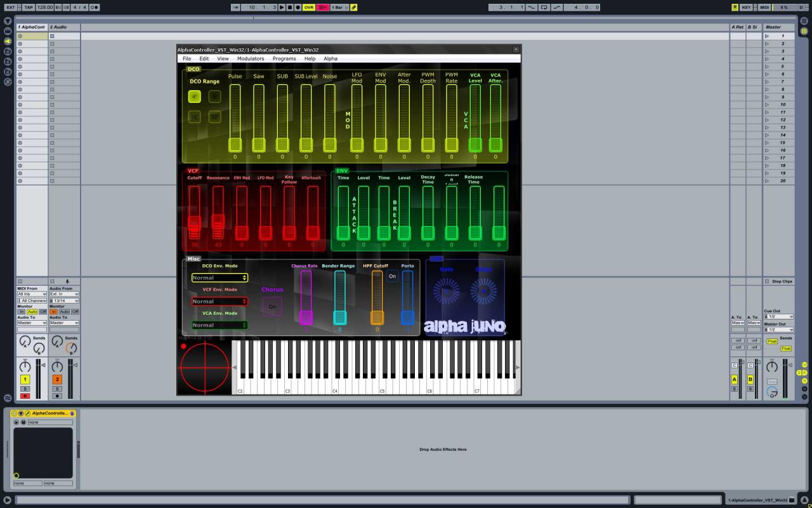Toggle the Follow arrow button in transport
The height and width of the screenshot is (508, 812).
coord(236,7)
